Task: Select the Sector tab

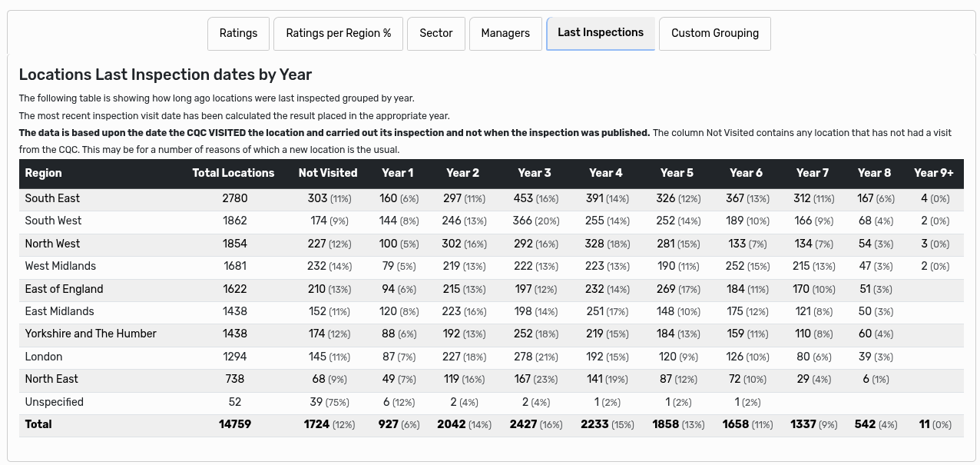Action: (x=435, y=34)
